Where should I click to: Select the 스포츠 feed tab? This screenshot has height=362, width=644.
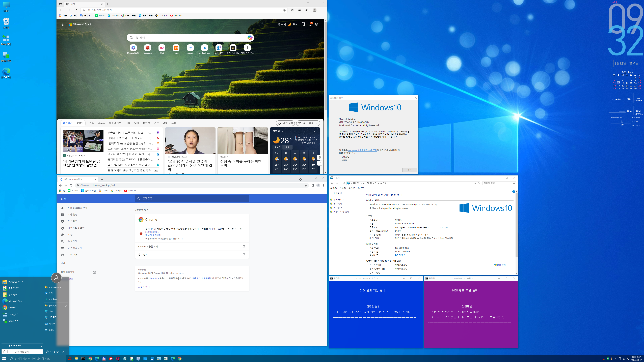pyautogui.click(x=101, y=123)
